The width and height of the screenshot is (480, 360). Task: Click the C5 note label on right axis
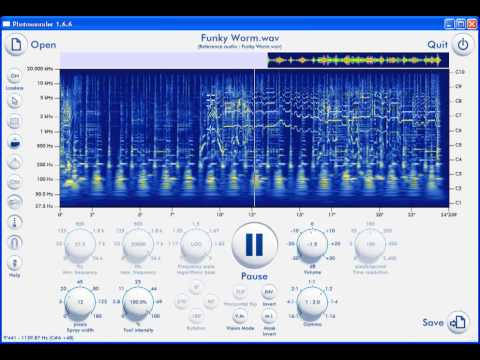point(459,145)
